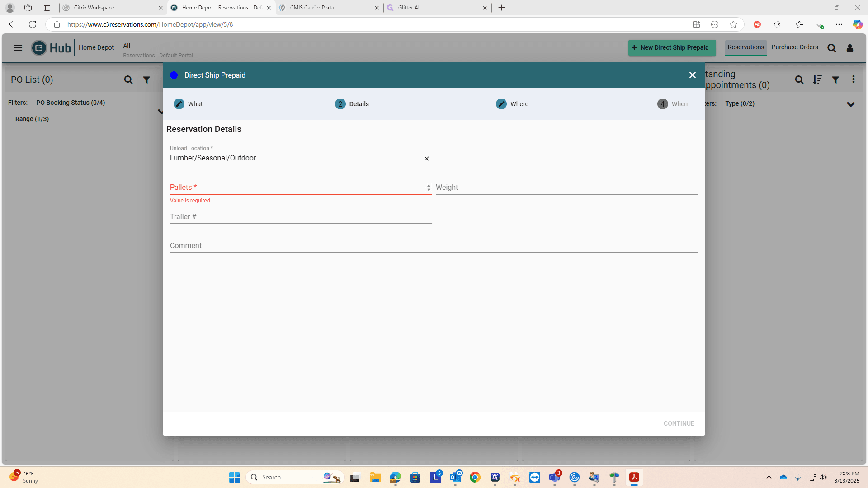Click the New Direct Ship Prepaid button
Viewport: 868px width, 488px height.
pos(672,48)
